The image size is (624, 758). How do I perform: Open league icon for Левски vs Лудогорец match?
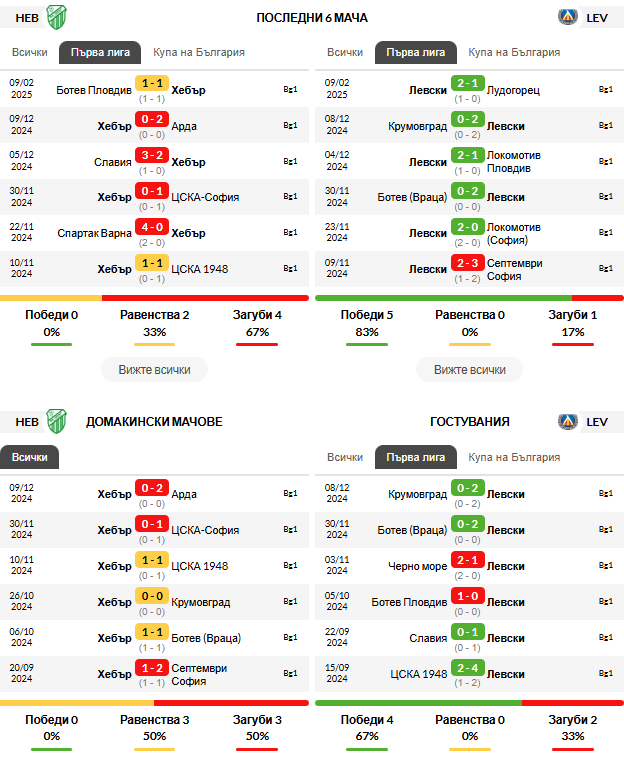pyautogui.click(x=606, y=89)
